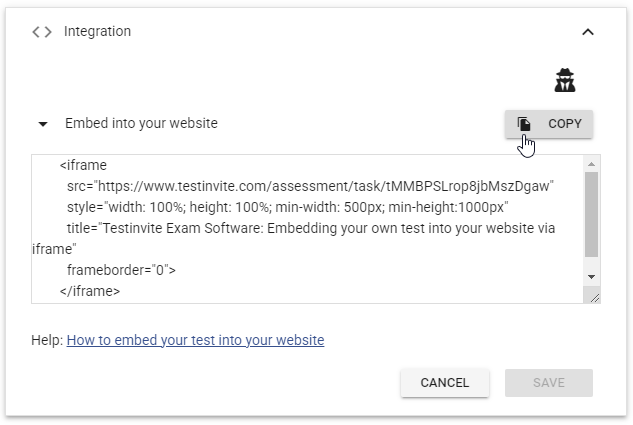The height and width of the screenshot is (425, 633).
Task: Click the Embed into your website label
Action: pos(141,123)
